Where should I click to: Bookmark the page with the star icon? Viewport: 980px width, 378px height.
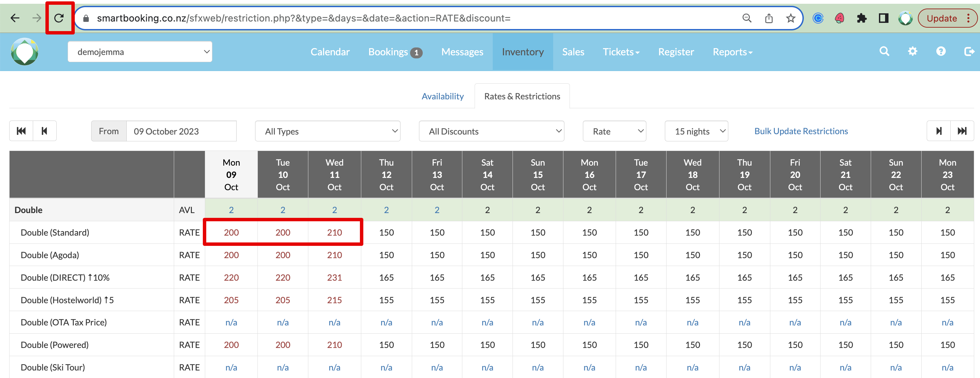(x=790, y=18)
